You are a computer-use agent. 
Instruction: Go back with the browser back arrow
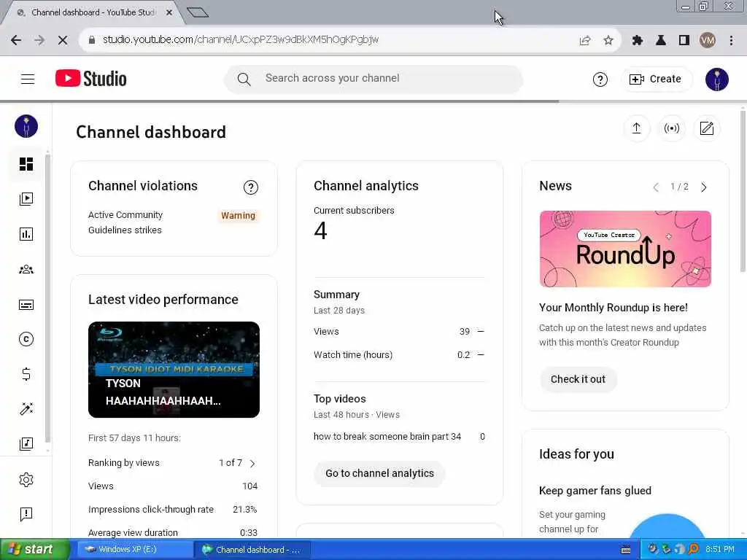point(16,40)
